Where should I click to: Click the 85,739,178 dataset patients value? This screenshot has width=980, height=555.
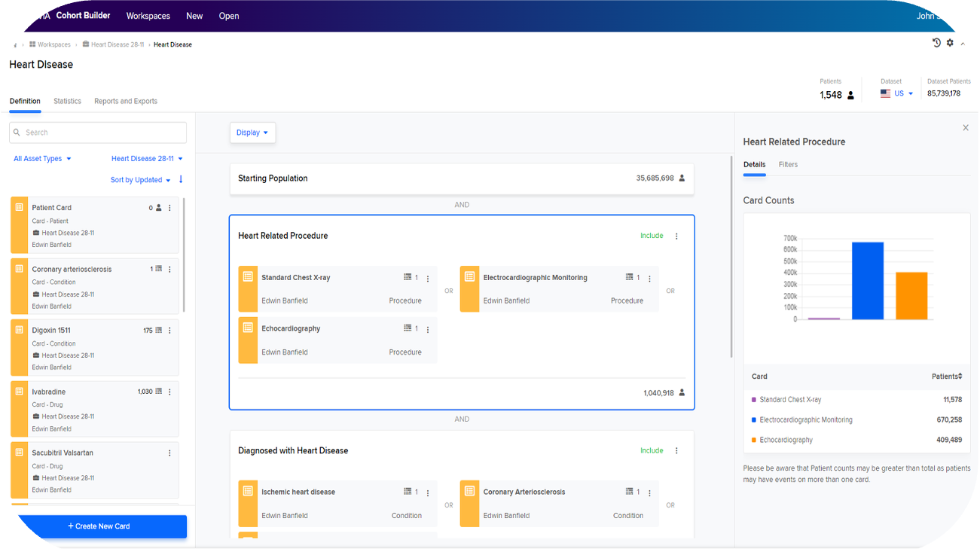(944, 94)
